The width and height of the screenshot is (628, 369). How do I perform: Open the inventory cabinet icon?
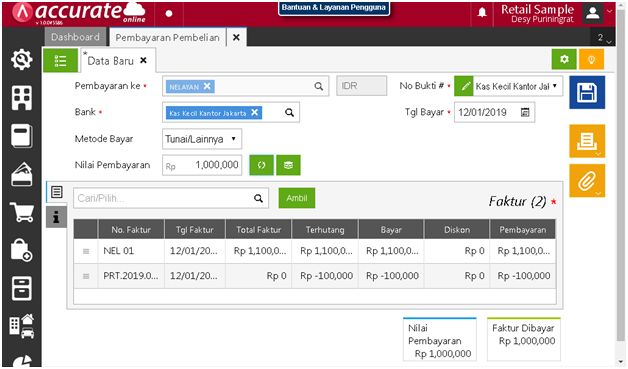(22, 288)
